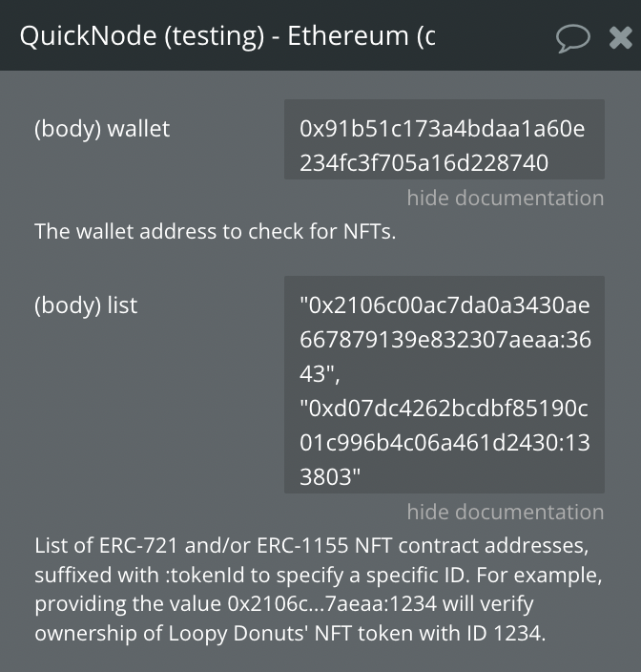Place cursor on the 43", line
The height and width of the screenshot is (672, 641).
320,374
